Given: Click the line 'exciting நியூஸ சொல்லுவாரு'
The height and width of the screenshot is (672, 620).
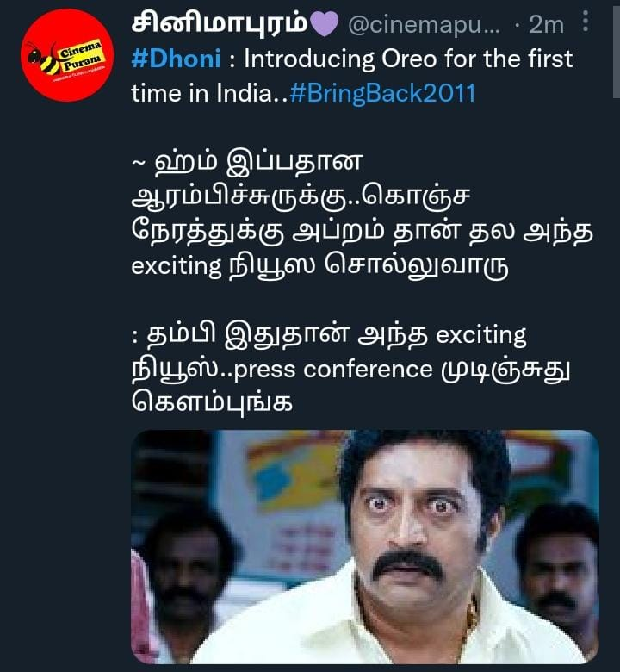Looking at the screenshot, I should (319, 266).
